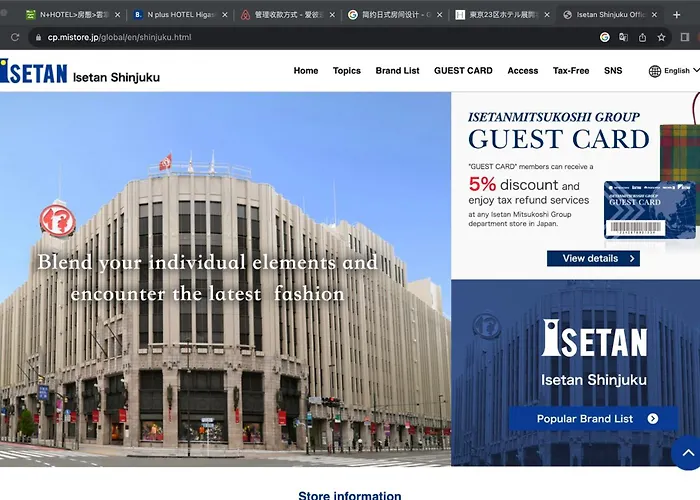
Task: Reload the page with refresh icon
Action: click(x=15, y=37)
